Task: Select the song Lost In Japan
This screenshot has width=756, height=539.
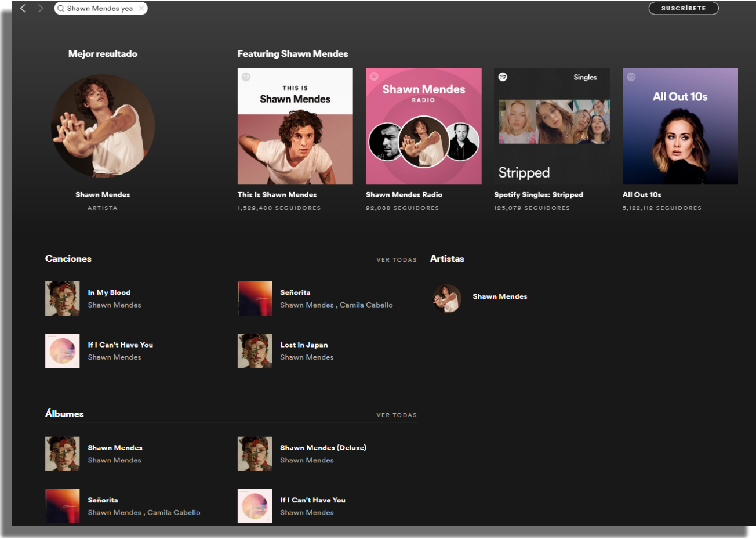Action: pyautogui.click(x=304, y=345)
